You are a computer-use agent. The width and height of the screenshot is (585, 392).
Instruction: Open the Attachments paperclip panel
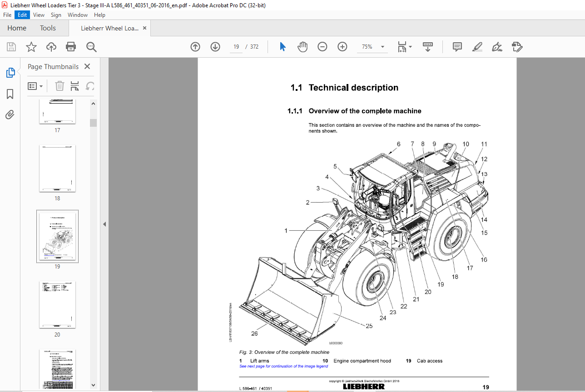click(10, 114)
